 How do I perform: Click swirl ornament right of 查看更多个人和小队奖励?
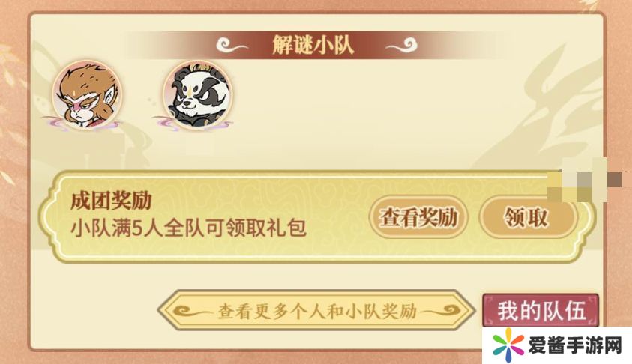(440, 312)
